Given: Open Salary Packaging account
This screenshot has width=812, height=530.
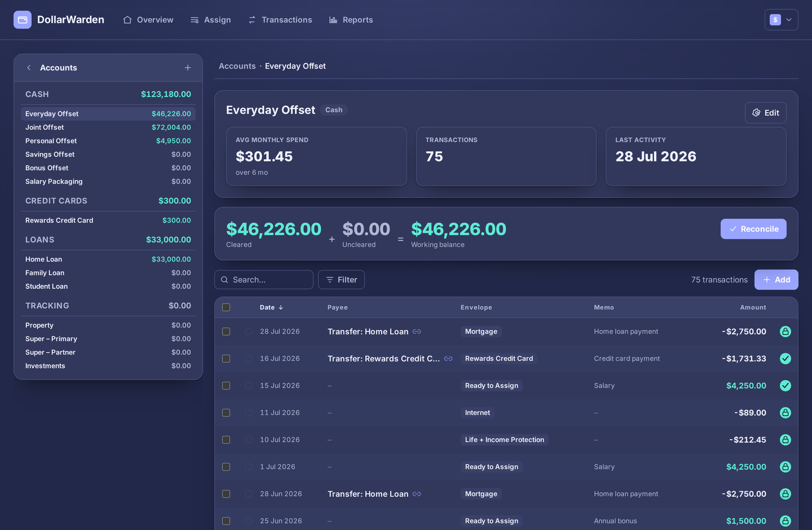Looking at the screenshot, I should pos(108,181).
